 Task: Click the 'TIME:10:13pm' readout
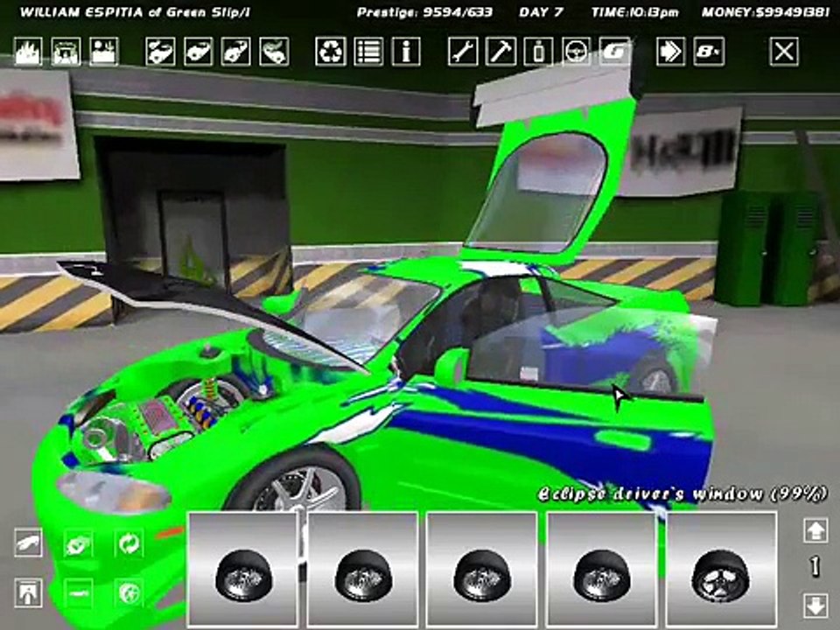tap(635, 12)
